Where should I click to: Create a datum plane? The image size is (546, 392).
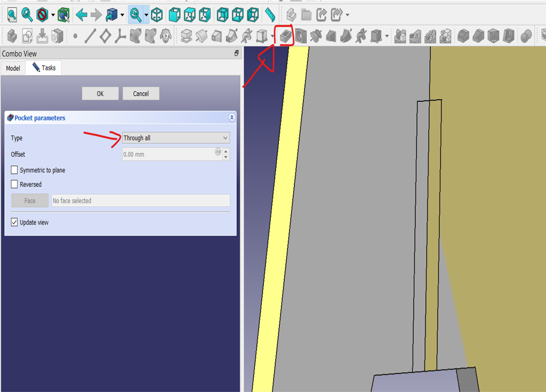click(105, 36)
